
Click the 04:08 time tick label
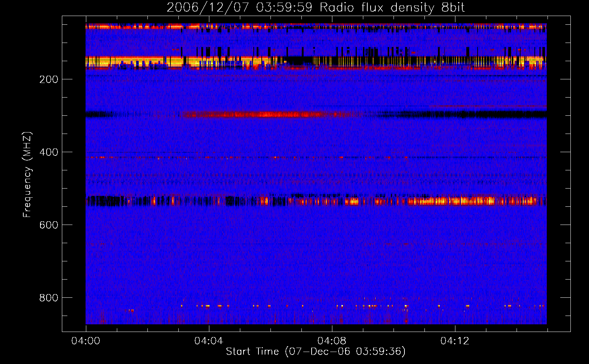pyautogui.click(x=332, y=341)
